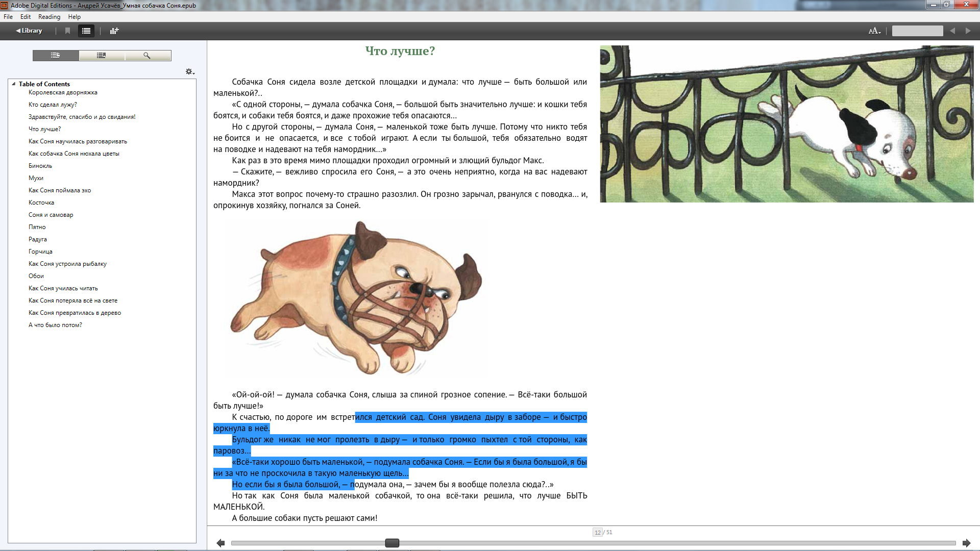Open the panel options gear menu
The width and height of the screenshot is (980, 551).
(x=190, y=72)
